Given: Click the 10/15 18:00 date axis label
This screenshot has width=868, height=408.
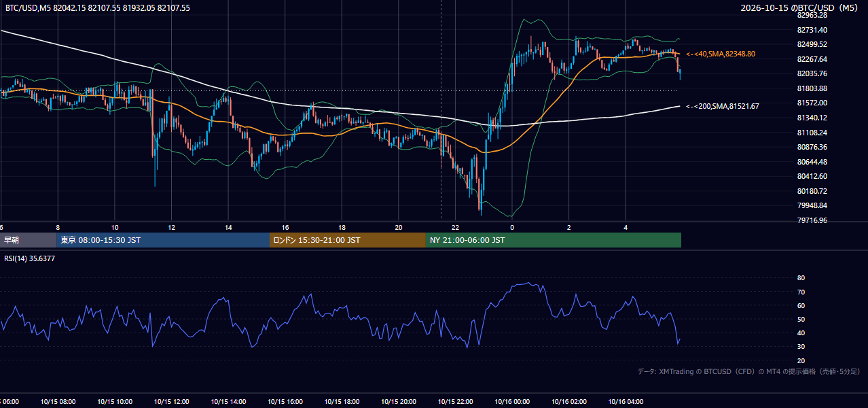Looking at the screenshot, I should (342, 402).
